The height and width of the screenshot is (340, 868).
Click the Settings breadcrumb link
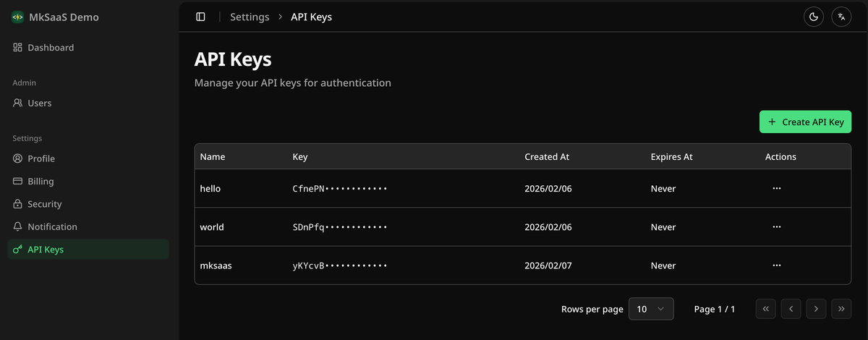[x=250, y=17]
